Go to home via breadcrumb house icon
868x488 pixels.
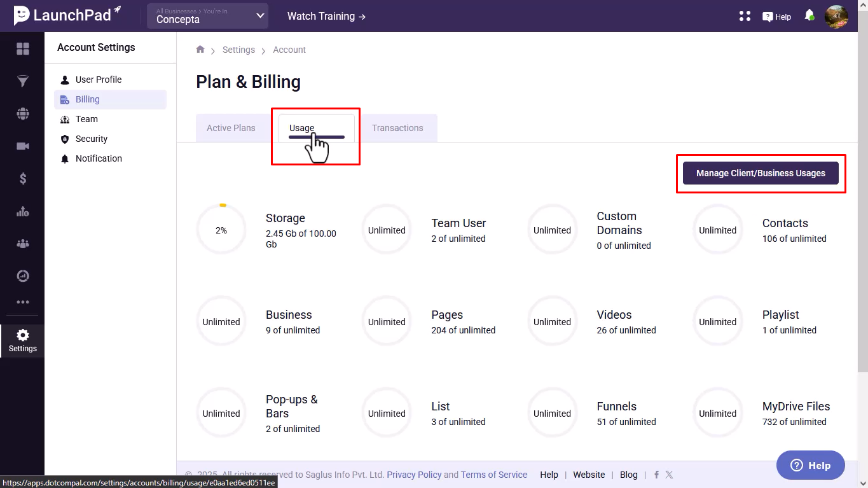200,49
